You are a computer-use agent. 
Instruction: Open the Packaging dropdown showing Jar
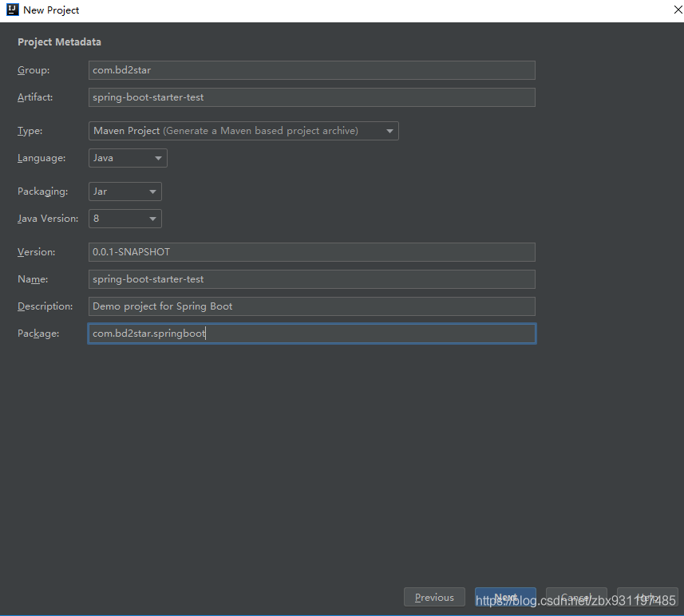[125, 192]
